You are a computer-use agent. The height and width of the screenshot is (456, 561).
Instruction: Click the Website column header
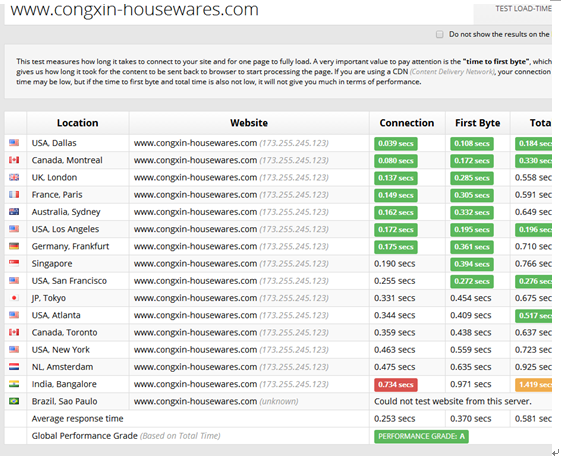(x=249, y=123)
